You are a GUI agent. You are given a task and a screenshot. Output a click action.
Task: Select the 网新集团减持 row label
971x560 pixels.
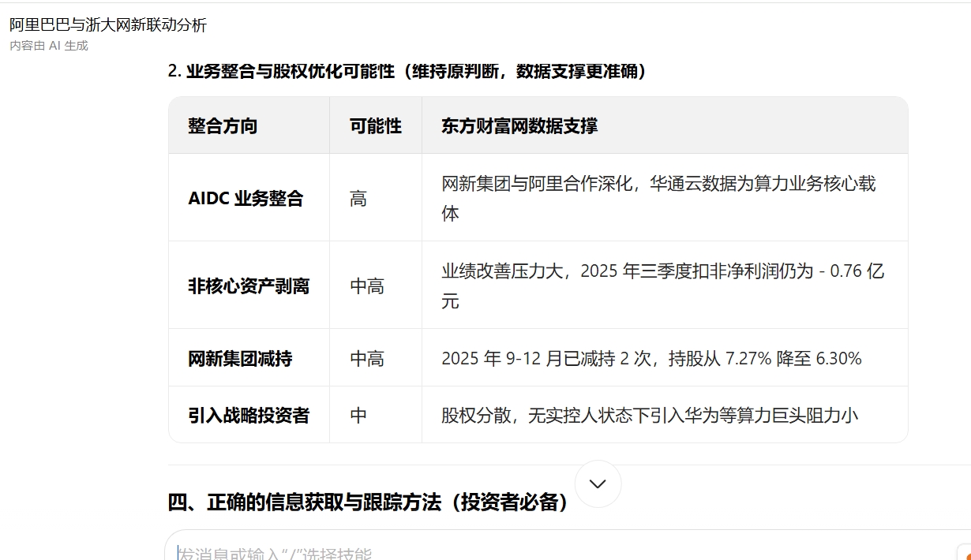coord(240,359)
